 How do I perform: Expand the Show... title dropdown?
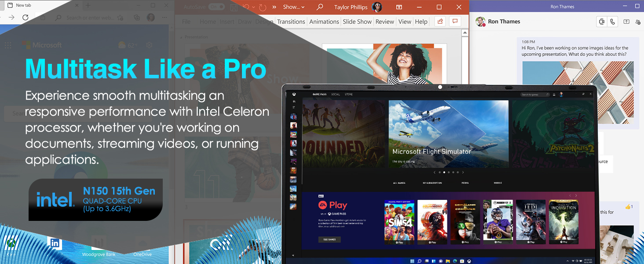tap(294, 7)
